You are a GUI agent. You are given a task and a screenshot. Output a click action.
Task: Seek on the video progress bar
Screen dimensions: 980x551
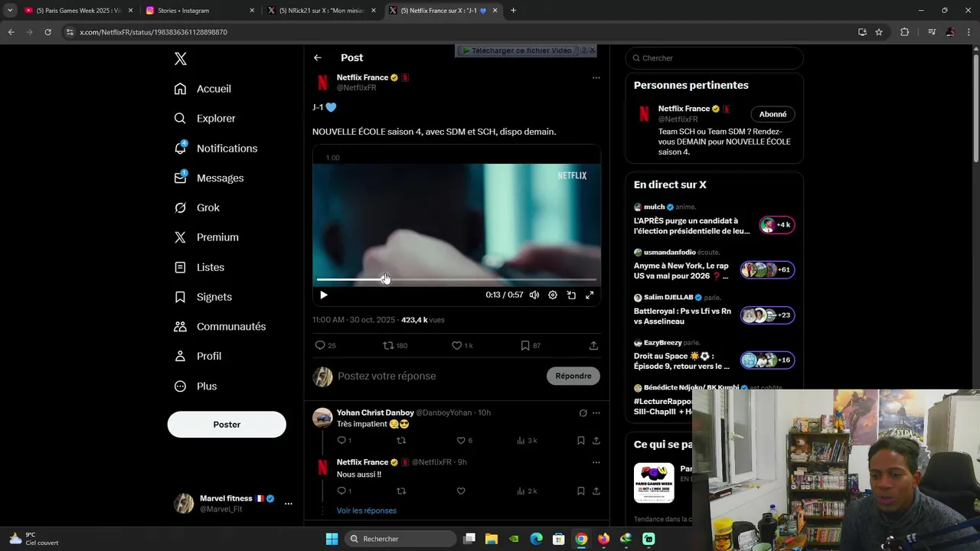pos(456,279)
